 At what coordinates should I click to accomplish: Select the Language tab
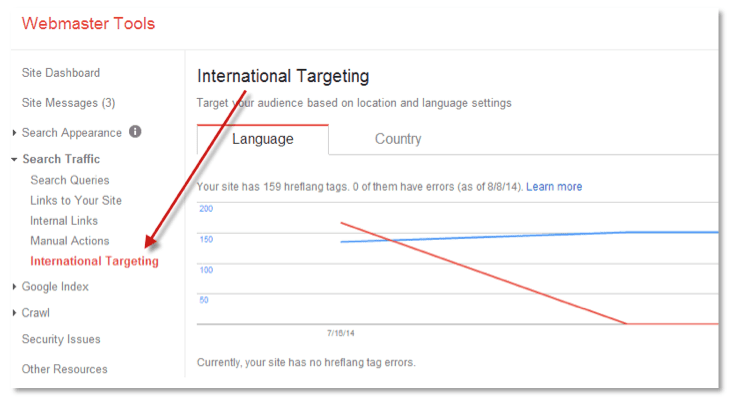(x=262, y=139)
